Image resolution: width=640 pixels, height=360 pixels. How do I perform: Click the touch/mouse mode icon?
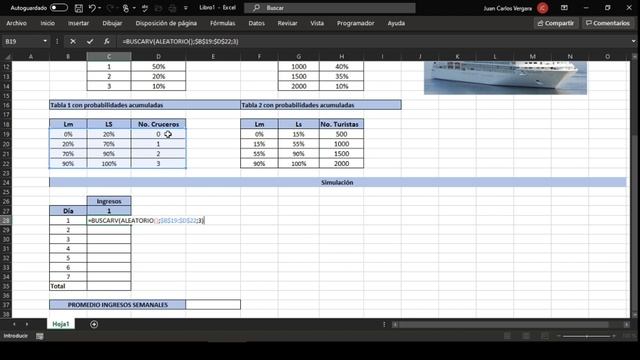click(x=126, y=8)
